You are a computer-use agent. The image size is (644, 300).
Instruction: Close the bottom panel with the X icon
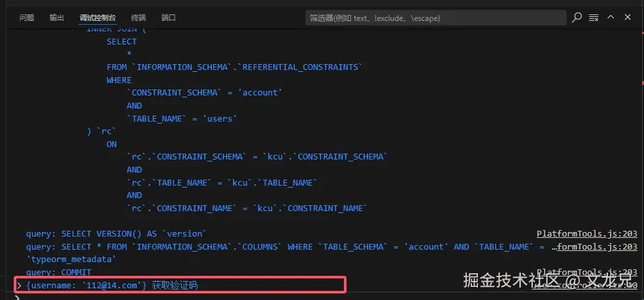628,17
